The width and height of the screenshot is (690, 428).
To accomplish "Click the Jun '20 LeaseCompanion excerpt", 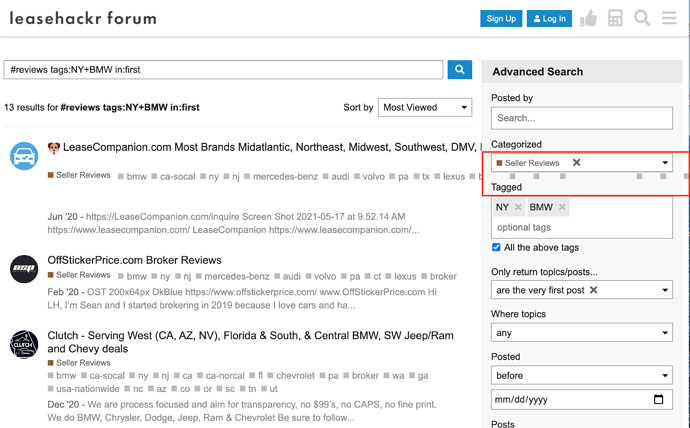I will click(233, 223).
